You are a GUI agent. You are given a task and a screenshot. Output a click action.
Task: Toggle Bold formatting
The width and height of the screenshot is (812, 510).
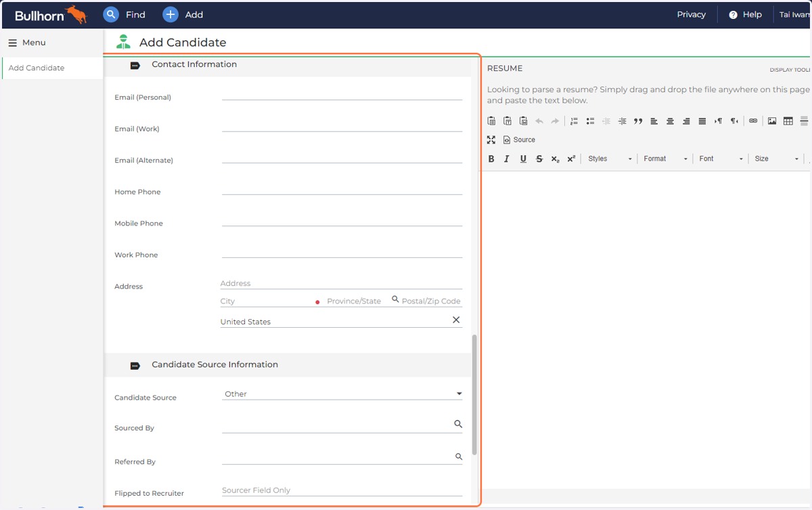[491, 158]
